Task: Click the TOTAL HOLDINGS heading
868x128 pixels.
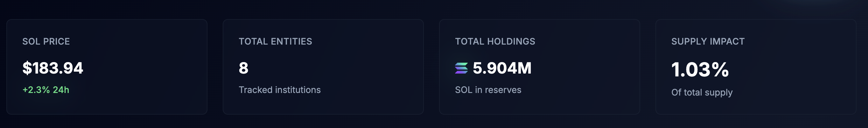Action: (495, 41)
